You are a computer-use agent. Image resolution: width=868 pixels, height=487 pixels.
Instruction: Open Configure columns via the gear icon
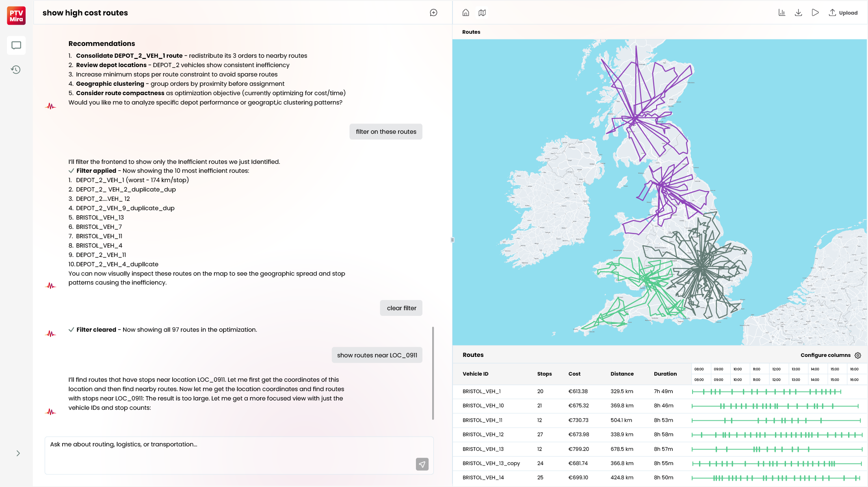tap(858, 355)
